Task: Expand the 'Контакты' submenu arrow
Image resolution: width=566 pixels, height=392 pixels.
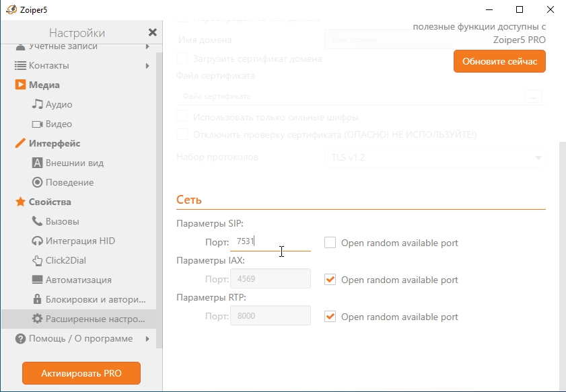Action: point(147,66)
